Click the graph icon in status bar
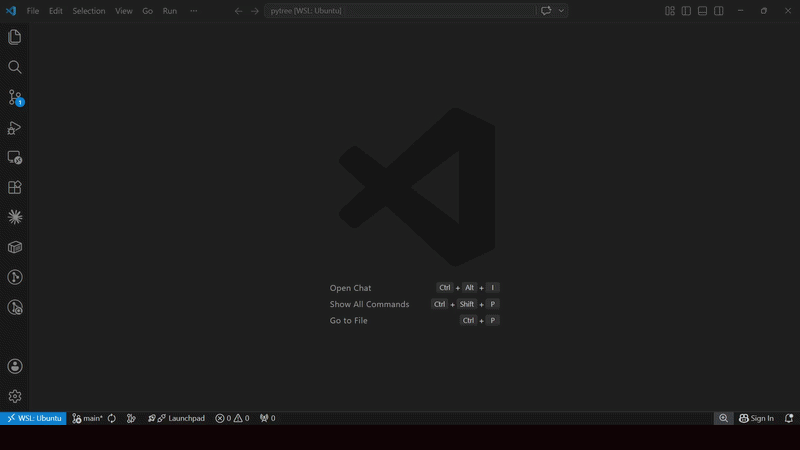The image size is (800, 450). 131,418
